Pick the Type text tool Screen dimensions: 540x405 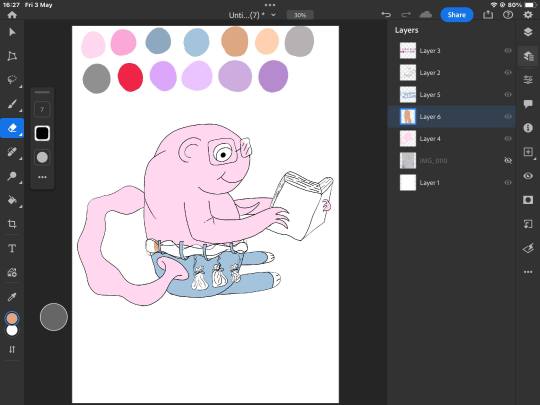tap(12, 248)
